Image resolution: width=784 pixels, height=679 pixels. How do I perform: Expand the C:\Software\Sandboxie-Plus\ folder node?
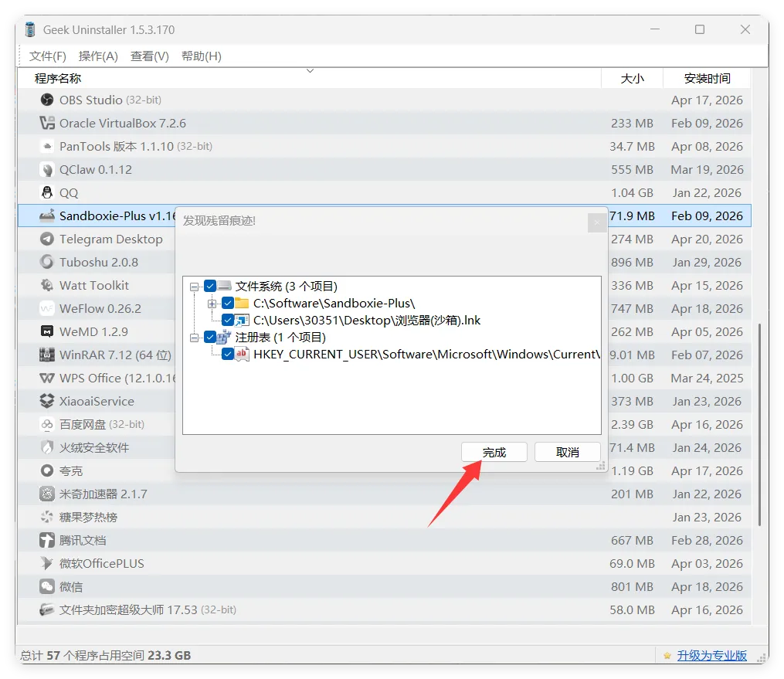point(212,304)
